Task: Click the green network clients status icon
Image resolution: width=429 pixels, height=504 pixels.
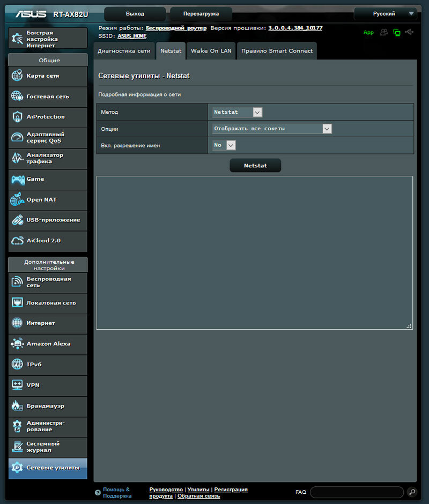Action: (397, 33)
